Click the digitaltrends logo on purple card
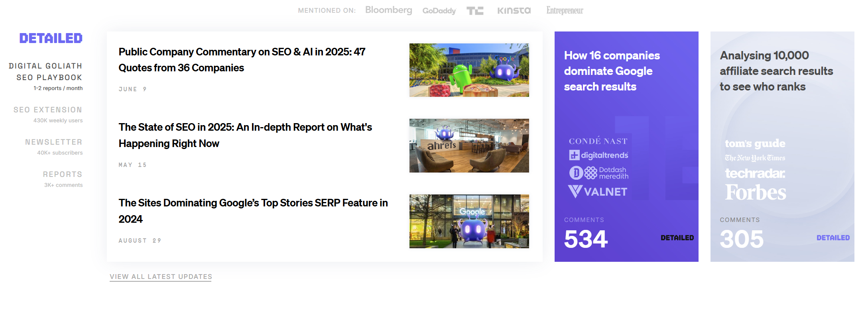This screenshot has height=312, width=868. pos(599,155)
